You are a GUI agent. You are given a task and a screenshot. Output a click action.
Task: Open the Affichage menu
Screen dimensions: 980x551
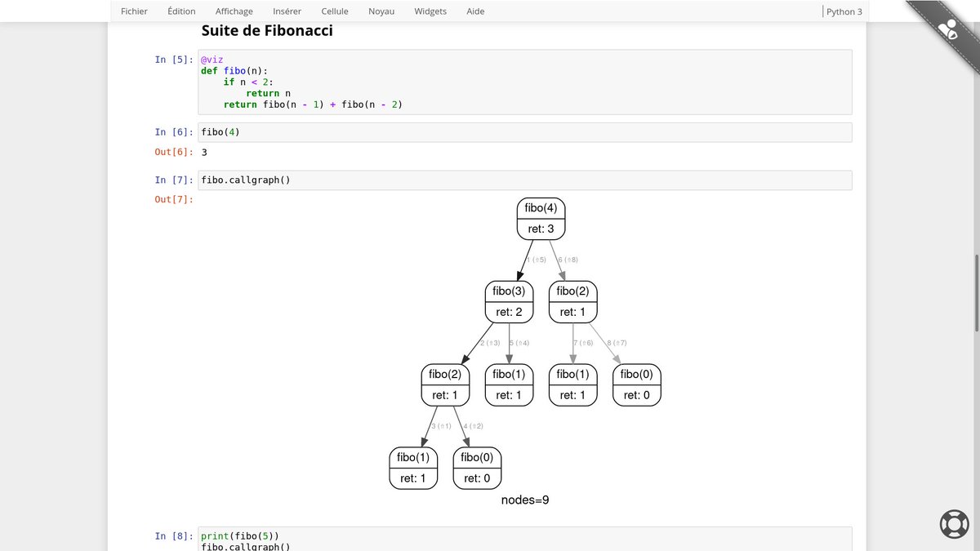click(x=234, y=11)
